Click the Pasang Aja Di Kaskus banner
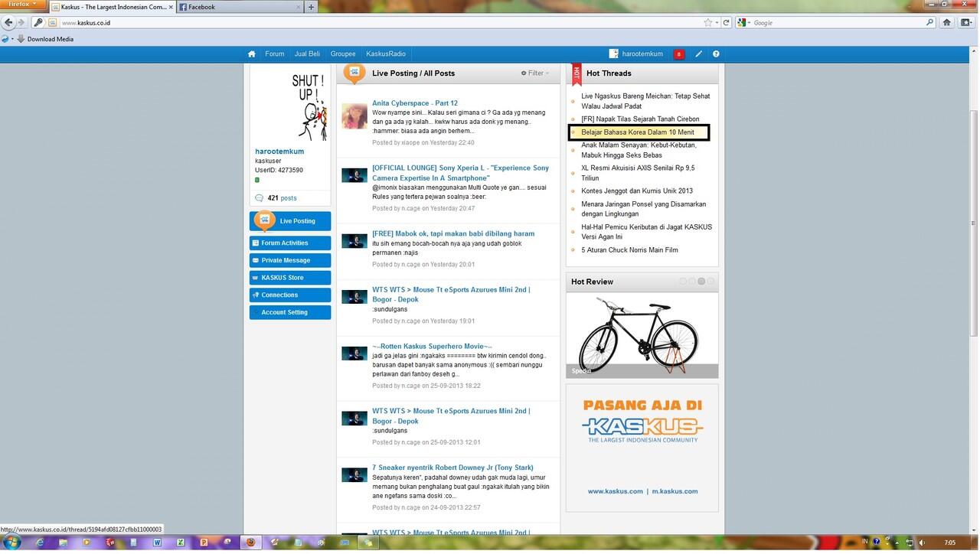This screenshot has width=980, height=554. click(x=642, y=448)
